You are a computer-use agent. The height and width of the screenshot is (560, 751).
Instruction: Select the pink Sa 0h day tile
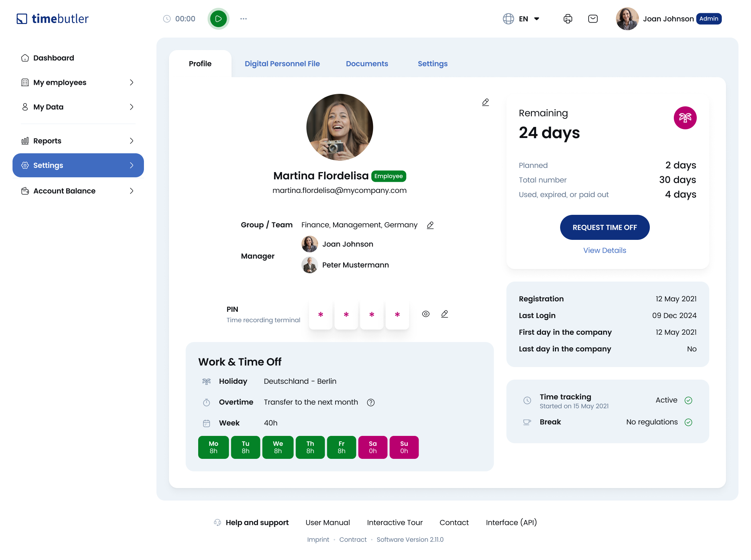(x=372, y=447)
